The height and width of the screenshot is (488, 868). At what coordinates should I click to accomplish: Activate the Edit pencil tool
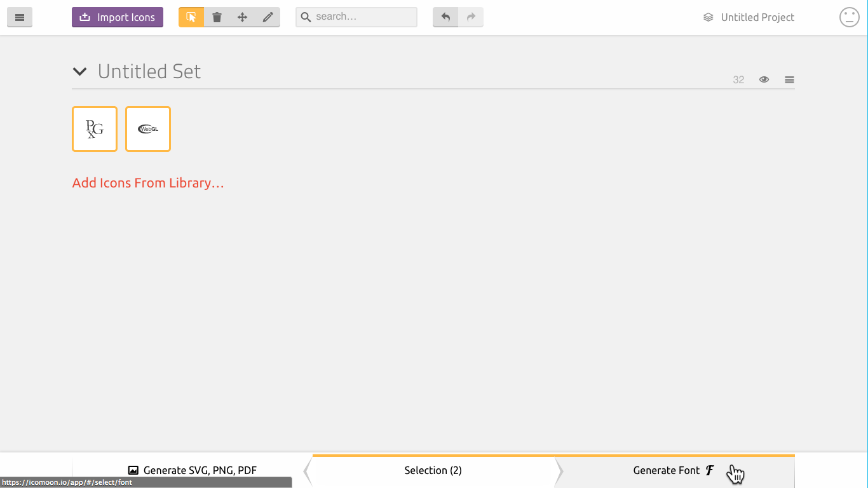click(268, 17)
